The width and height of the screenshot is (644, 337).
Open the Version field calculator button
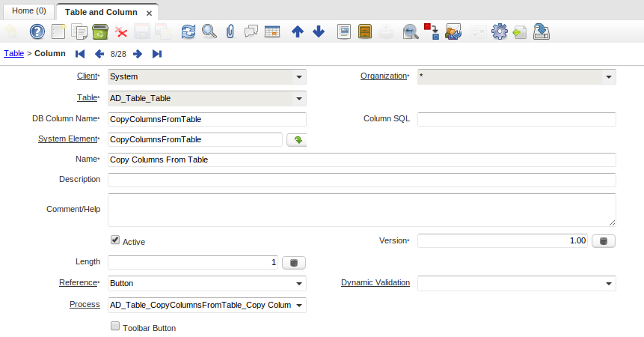604,241
